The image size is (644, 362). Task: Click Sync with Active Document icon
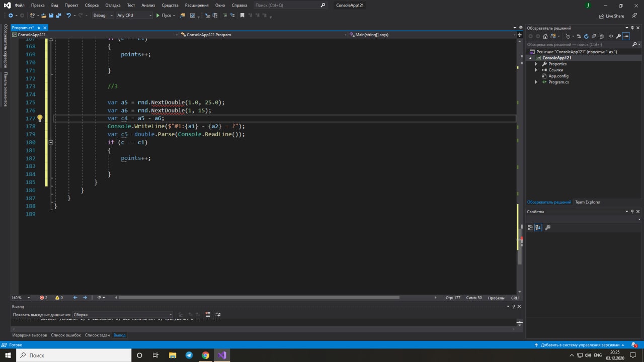(x=579, y=36)
